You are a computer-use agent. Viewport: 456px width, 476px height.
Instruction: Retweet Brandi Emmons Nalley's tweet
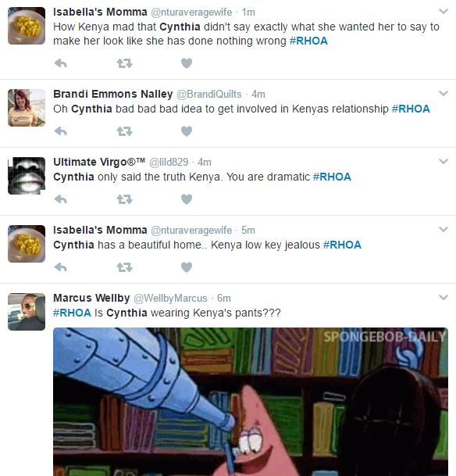point(124,131)
